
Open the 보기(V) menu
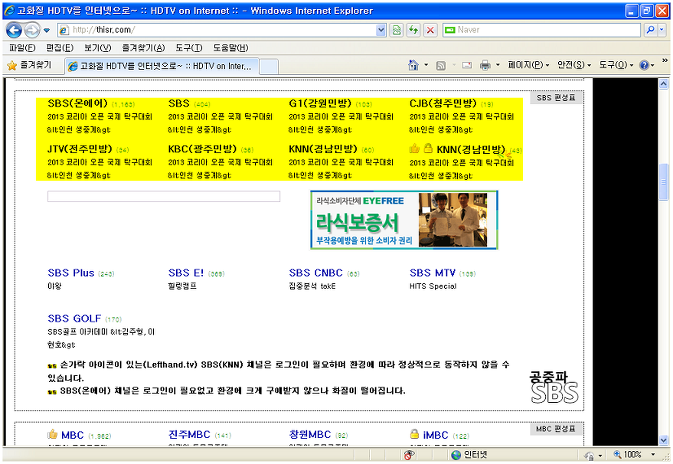pos(97,48)
